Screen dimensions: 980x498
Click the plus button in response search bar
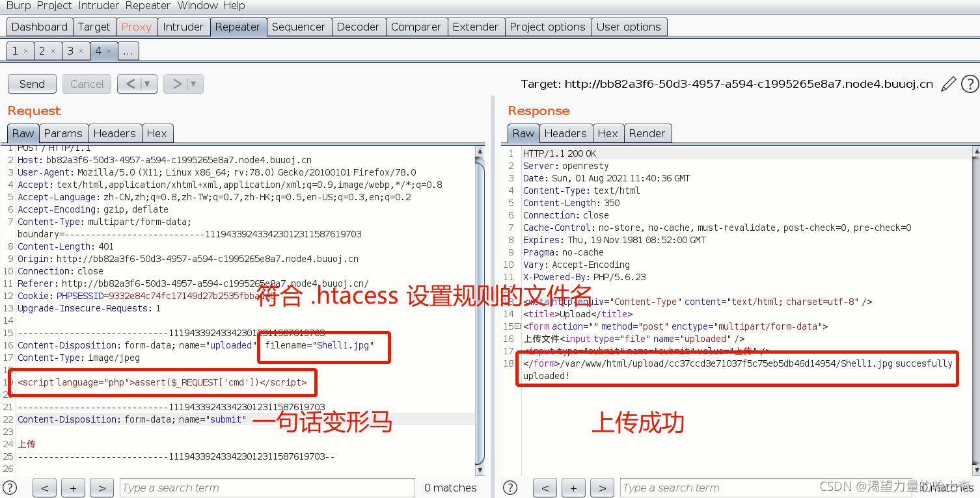coord(573,488)
